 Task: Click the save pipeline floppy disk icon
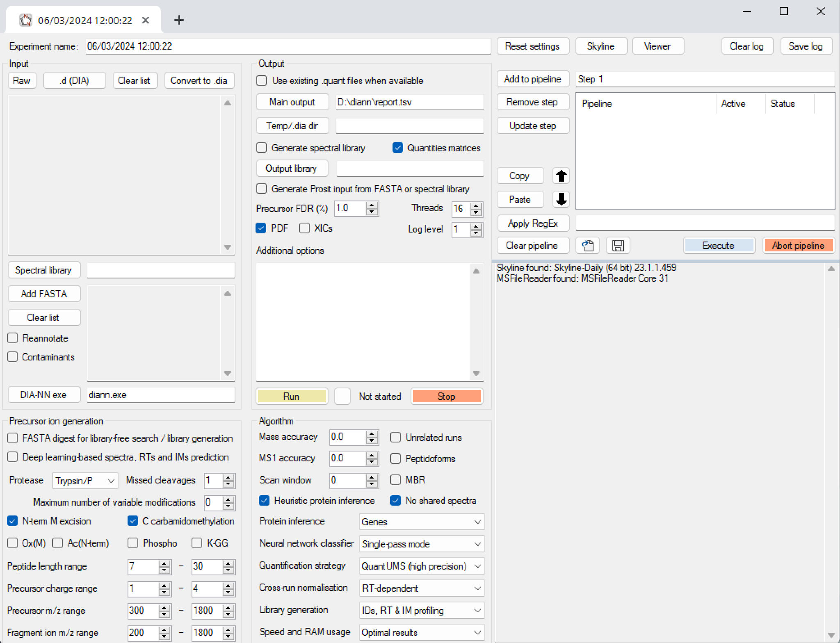click(618, 246)
